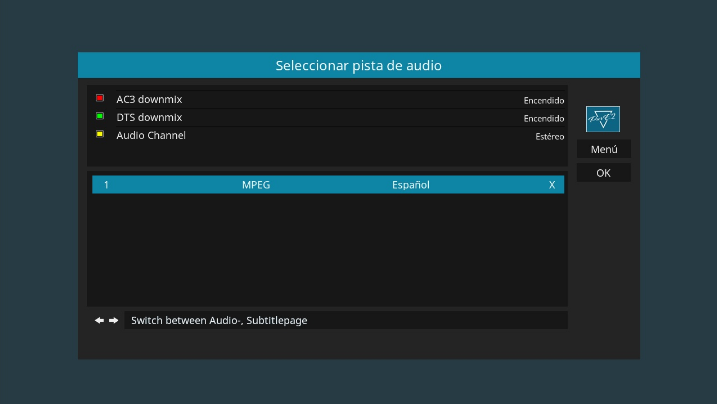Viewport: 717px width, 404px height.
Task: Click the right arrow navigation icon
Action: tap(113, 320)
